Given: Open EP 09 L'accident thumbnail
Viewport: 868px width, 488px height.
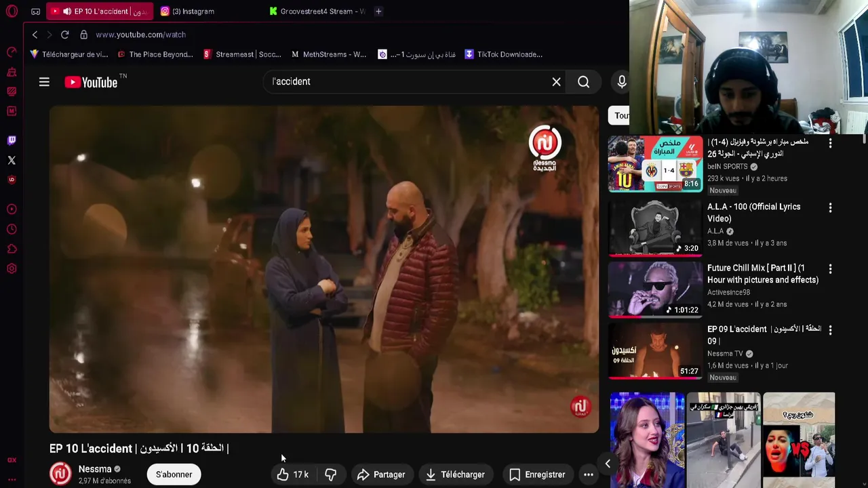Looking at the screenshot, I should coord(656,351).
